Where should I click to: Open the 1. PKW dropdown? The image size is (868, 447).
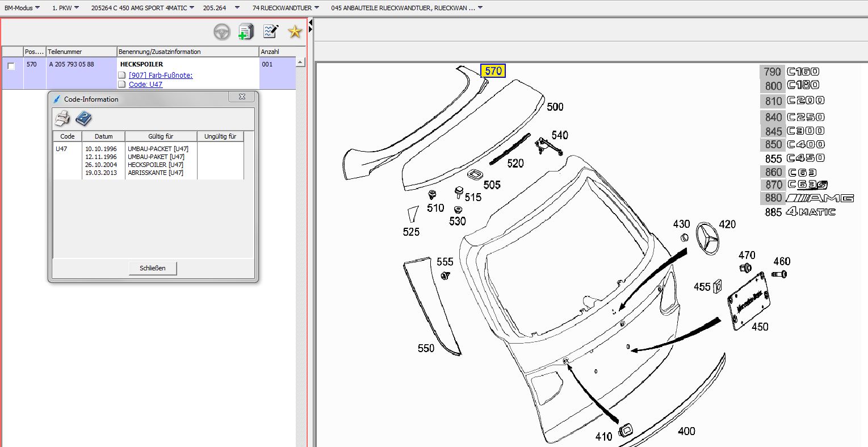click(x=65, y=8)
